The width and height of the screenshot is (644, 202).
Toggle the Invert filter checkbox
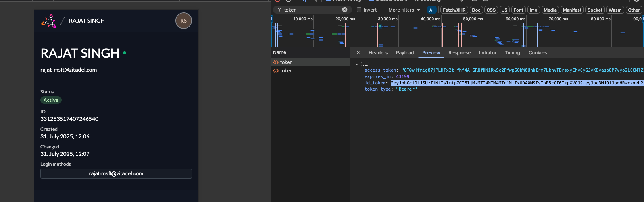click(359, 10)
